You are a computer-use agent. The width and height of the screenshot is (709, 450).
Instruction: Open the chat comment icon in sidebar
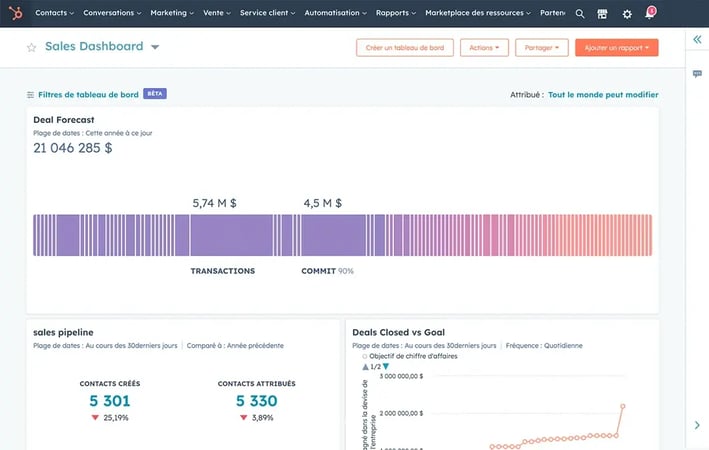pyautogui.click(x=697, y=74)
